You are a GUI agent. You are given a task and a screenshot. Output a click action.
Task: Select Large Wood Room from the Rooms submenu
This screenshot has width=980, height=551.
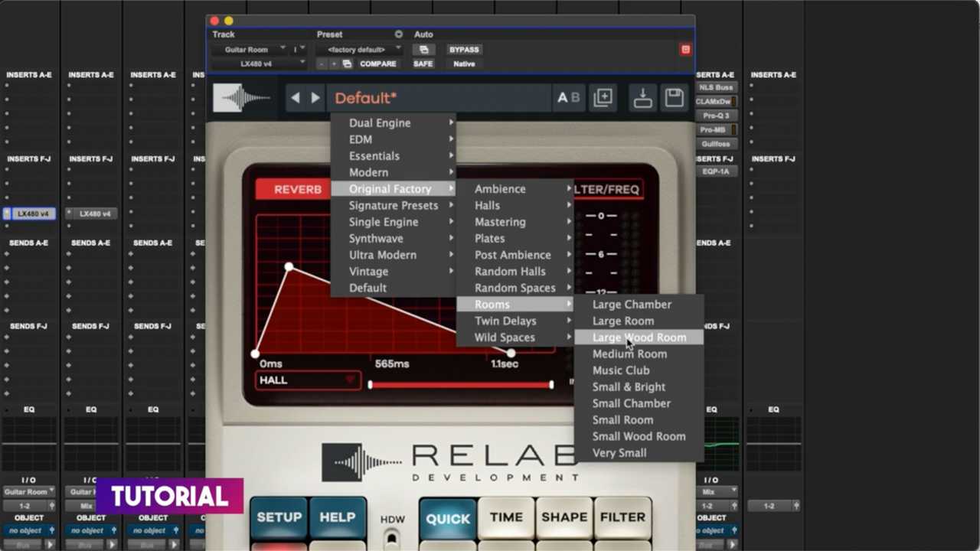pos(639,337)
